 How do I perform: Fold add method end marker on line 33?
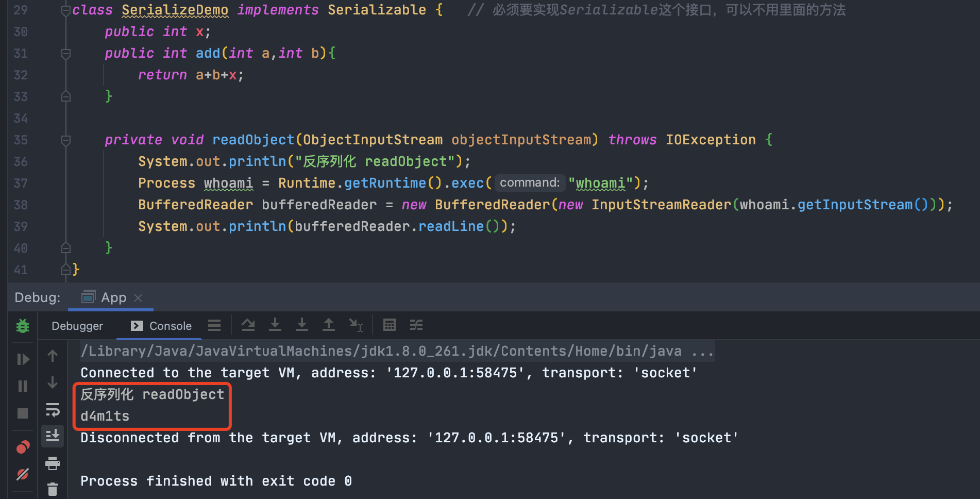tap(65, 96)
